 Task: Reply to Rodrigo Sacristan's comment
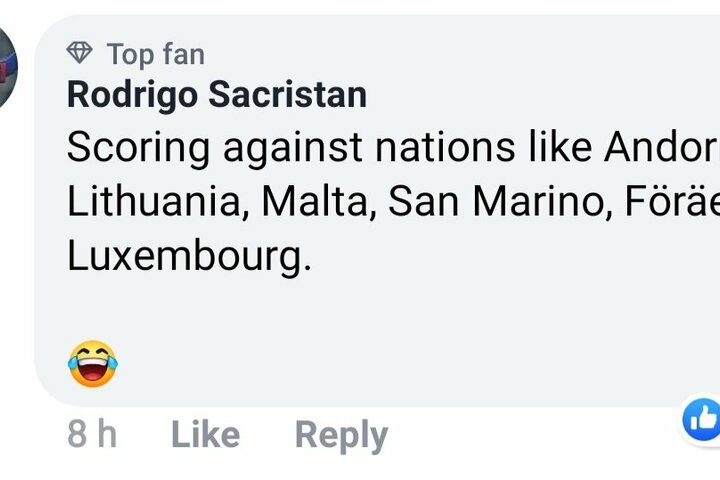(x=341, y=435)
